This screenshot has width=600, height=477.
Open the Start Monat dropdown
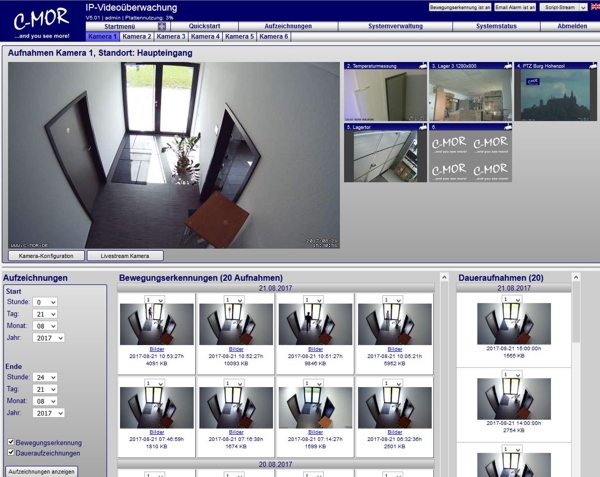tap(45, 326)
